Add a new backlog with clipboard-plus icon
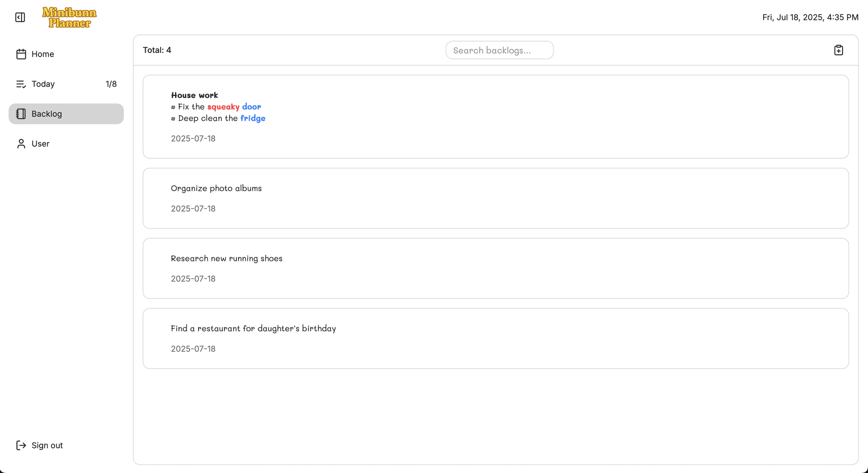868x473 pixels. pyautogui.click(x=838, y=50)
